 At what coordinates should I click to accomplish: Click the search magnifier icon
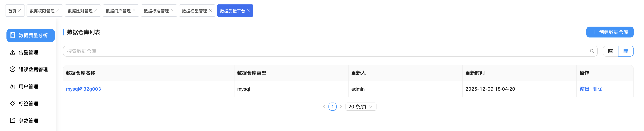[x=592, y=51]
